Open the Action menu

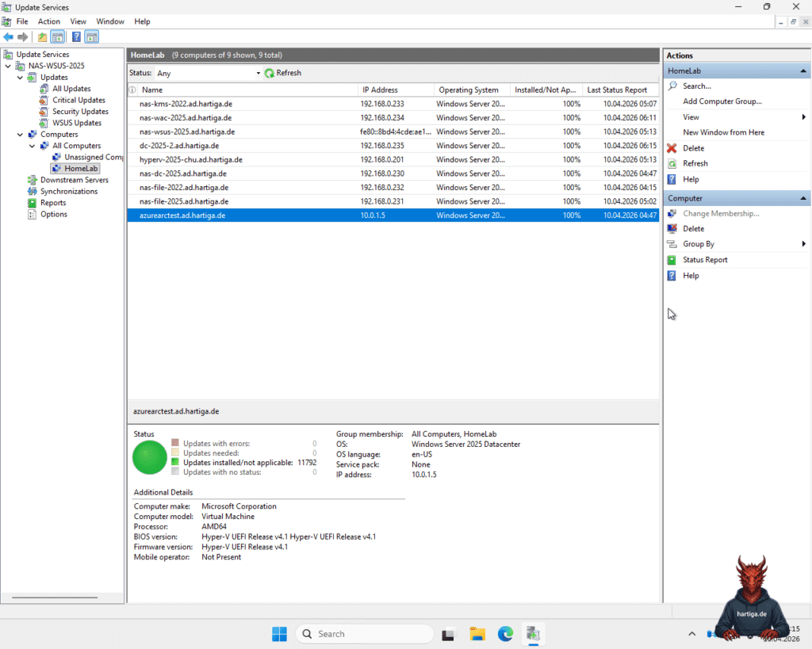pos(48,21)
